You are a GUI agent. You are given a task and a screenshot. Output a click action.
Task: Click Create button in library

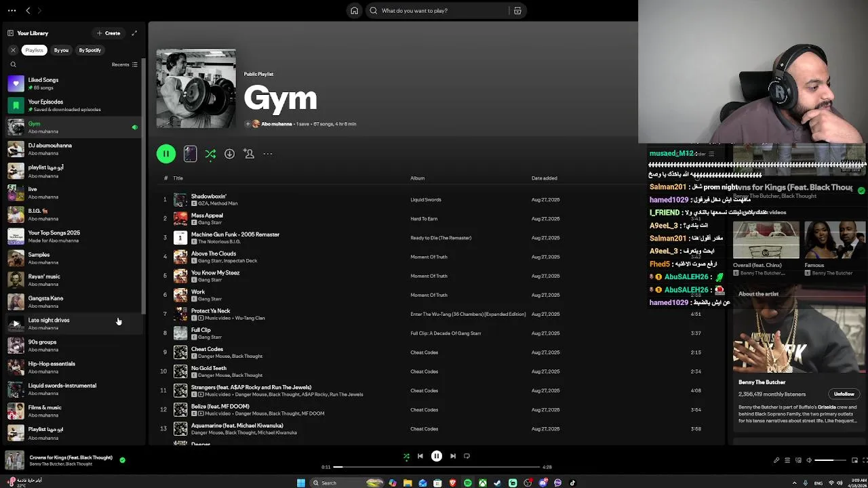tap(108, 33)
